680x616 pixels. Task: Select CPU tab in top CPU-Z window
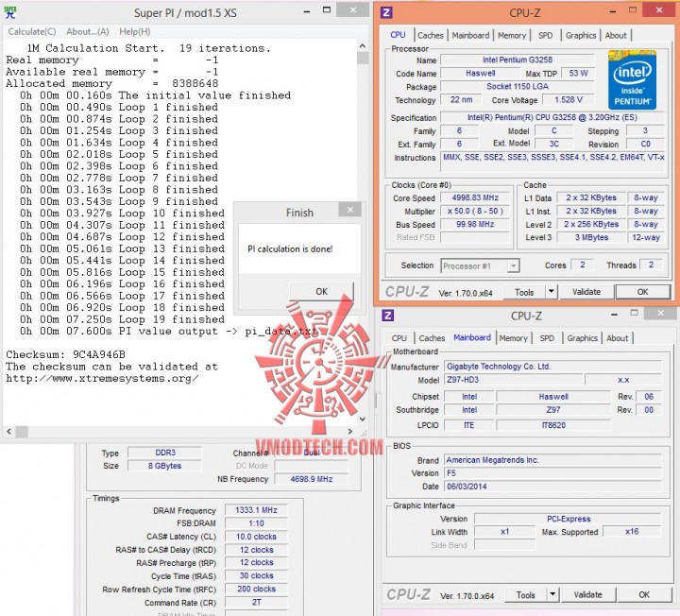pos(399,35)
